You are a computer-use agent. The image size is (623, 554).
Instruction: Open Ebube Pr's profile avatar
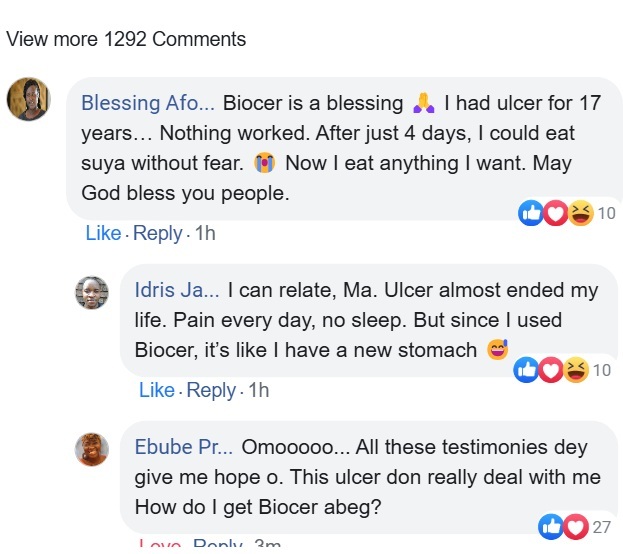point(92,449)
